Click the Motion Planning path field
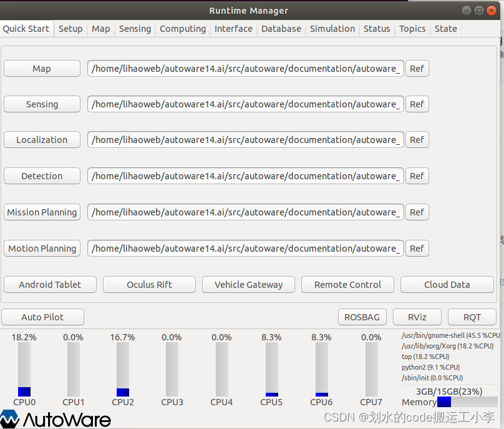The height and width of the screenshot is (429, 504). [x=246, y=249]
